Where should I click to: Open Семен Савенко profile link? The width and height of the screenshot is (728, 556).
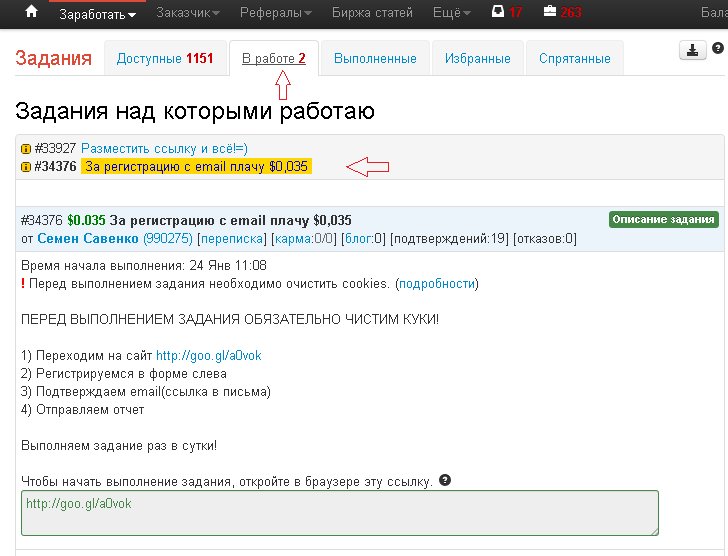tap(88, 239)
